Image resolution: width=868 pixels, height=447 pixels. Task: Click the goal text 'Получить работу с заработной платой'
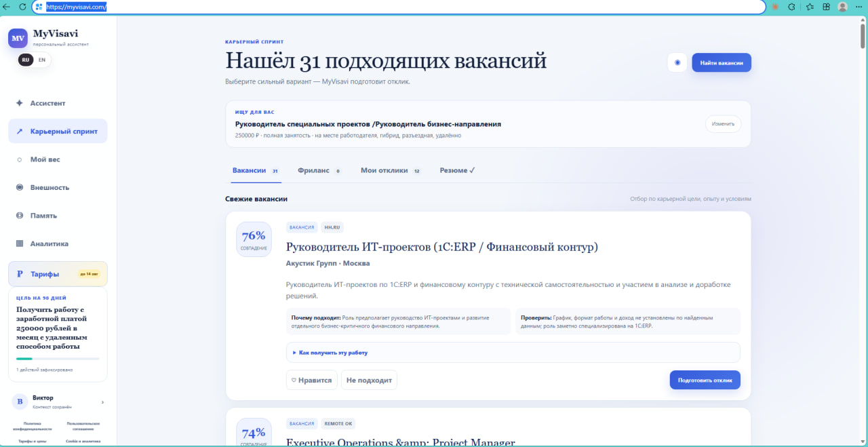(53, 313)
